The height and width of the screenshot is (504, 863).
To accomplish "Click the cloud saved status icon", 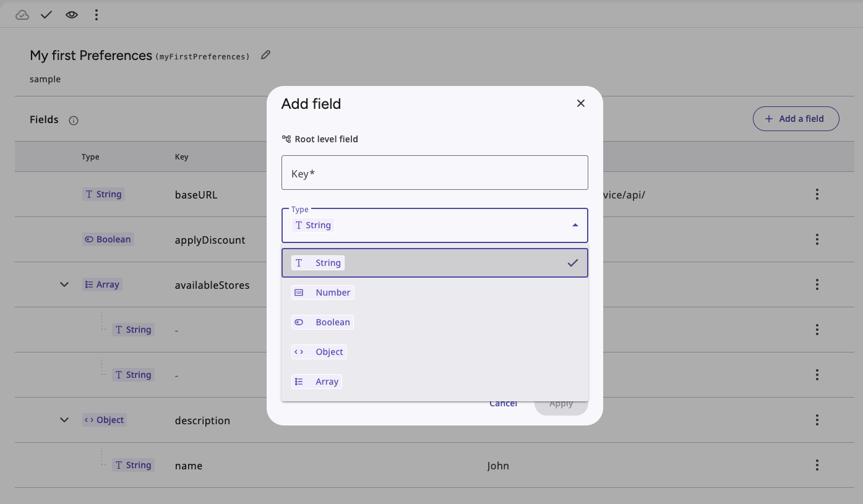I will click(22, 15).
